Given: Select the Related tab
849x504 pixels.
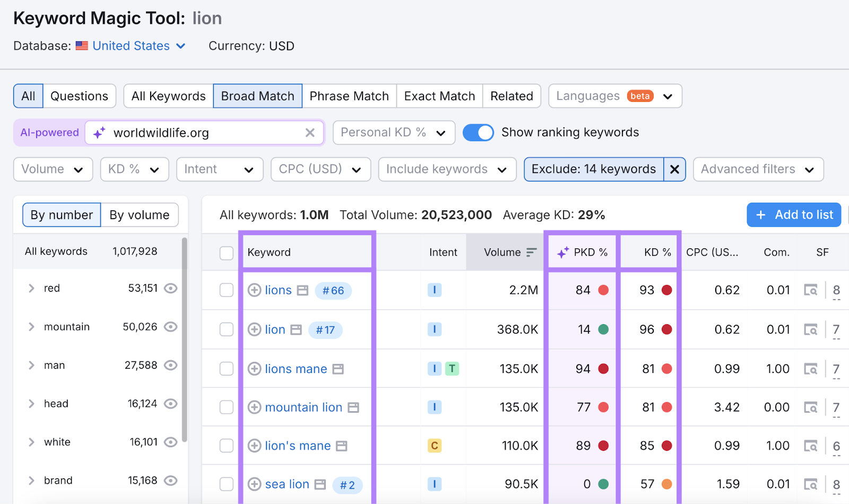Looking at the screenshot, I should pos(512,96).
